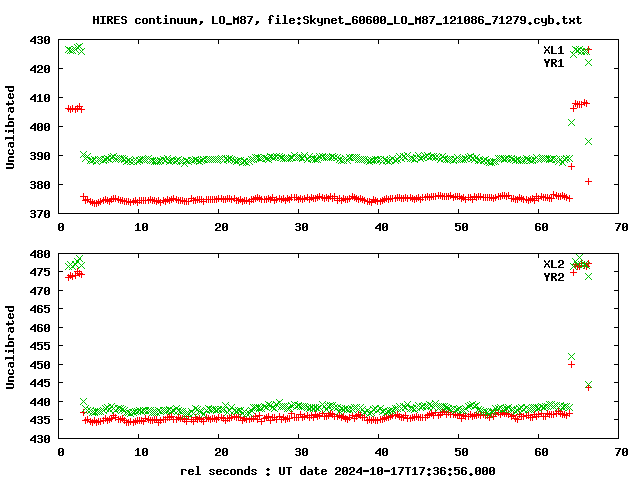Click the x-axis 30 label under the XL1/YR1 plot
Image resolution: width=640 pixels, height=480 pixels.
click(x=301, y=227)
